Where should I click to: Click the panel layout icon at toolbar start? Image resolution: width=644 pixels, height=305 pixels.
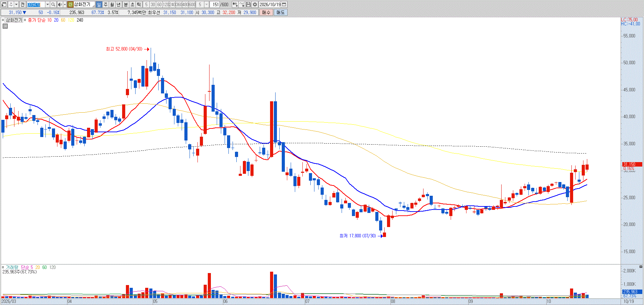tap(4, 4)
